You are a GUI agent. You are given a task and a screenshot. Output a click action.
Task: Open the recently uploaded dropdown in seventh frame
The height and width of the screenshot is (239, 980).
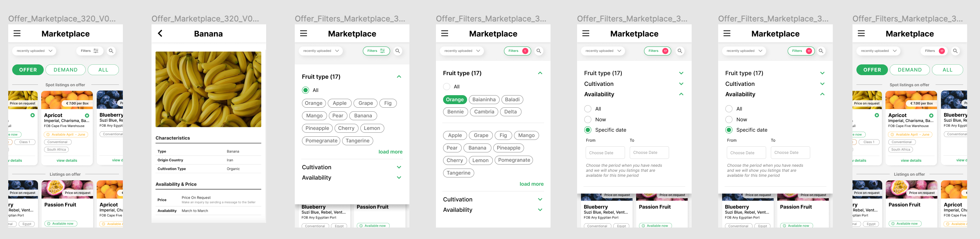pos(878,51)
